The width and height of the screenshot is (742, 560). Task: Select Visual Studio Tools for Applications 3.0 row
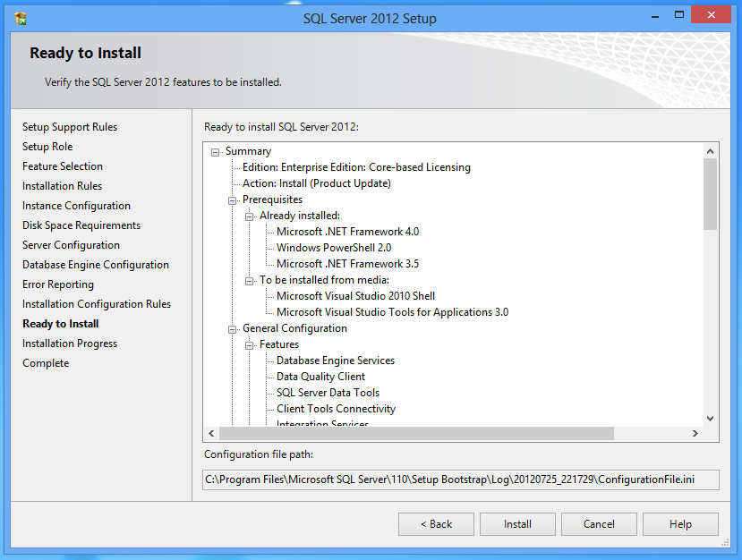(392, 312)
